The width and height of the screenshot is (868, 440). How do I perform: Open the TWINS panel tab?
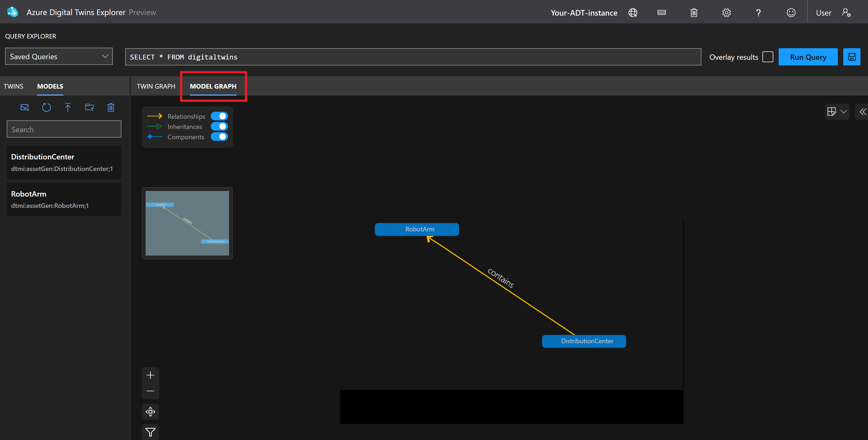(13, 86)
